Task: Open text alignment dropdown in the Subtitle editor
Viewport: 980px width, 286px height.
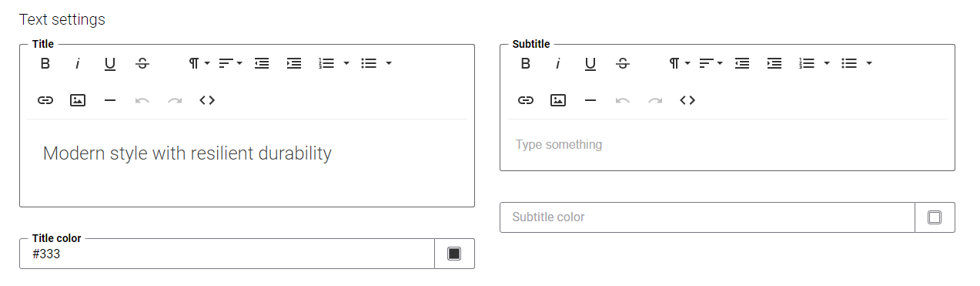Action: [711, 63]
